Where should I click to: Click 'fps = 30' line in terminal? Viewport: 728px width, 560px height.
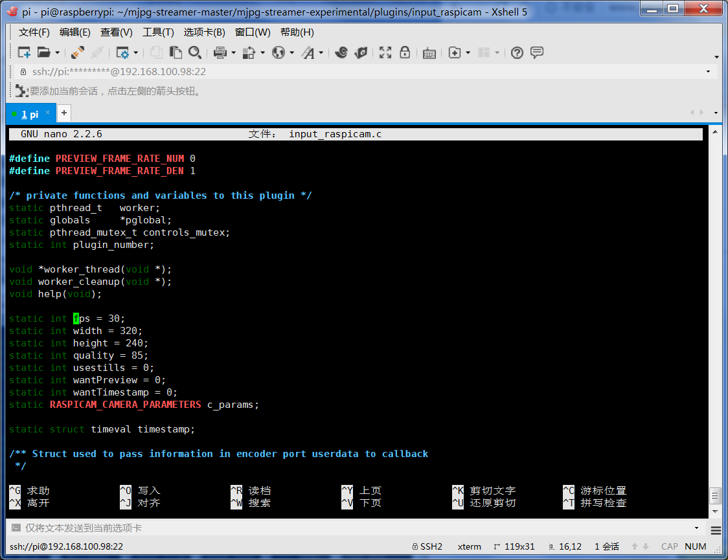point(67,319)
